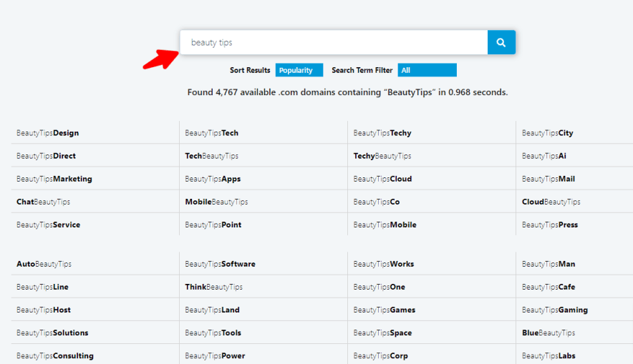View BeautyTipsLand domain
The image size is (633, 364).
[213, 310]
